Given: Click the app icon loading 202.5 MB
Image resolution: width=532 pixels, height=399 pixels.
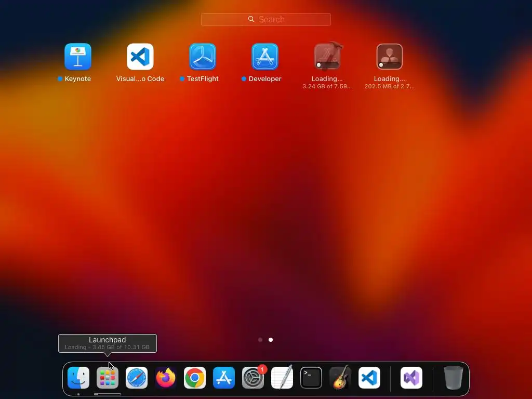Looking at the screenshot, I should [x=390, y=56].
